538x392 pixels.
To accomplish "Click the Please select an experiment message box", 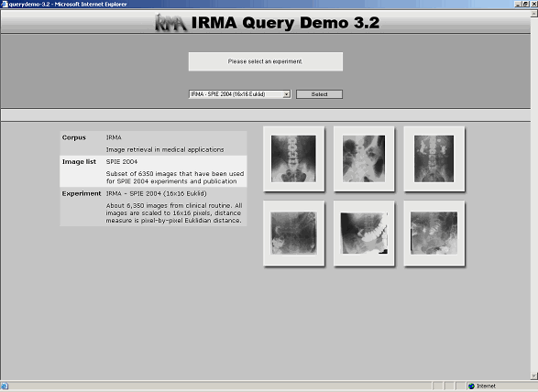I will click(x=266, y=61).
